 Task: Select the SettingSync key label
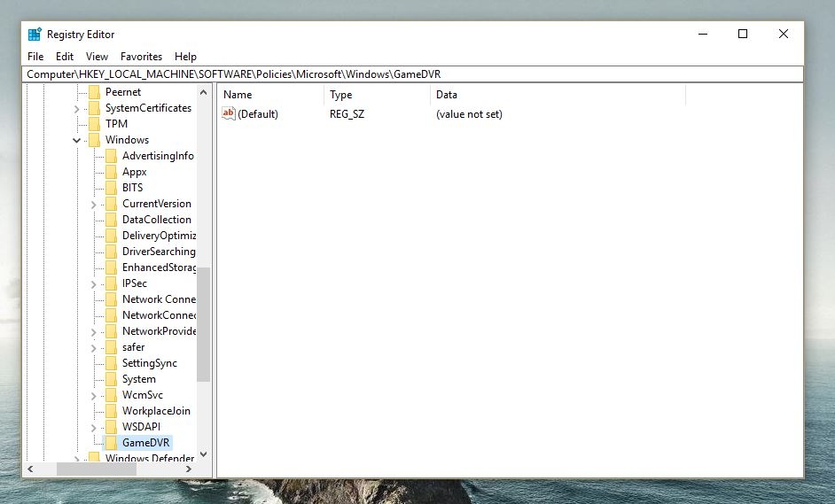pos(150,363)
